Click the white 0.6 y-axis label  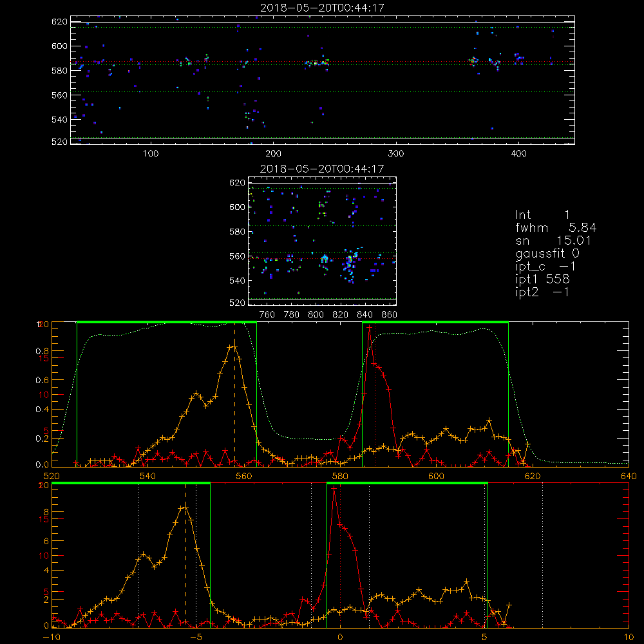43,381
